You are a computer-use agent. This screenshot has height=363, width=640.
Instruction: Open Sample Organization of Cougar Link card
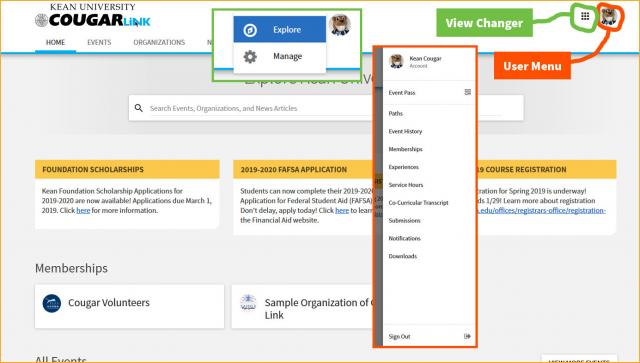tap(302, 306)
